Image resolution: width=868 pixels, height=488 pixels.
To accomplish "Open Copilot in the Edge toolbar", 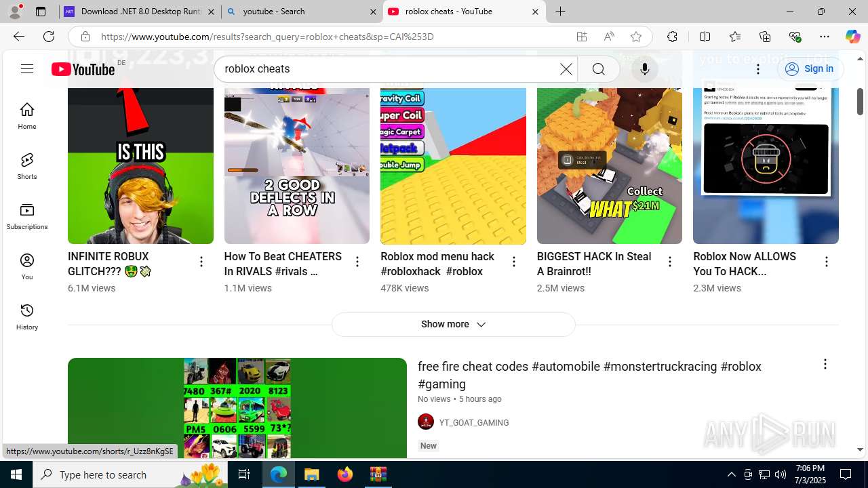I will (852, 37).
